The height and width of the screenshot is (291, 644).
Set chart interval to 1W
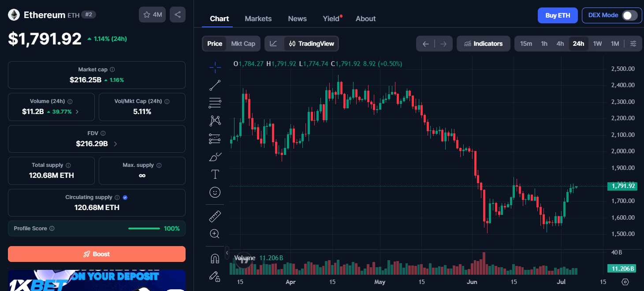point(597,44)
